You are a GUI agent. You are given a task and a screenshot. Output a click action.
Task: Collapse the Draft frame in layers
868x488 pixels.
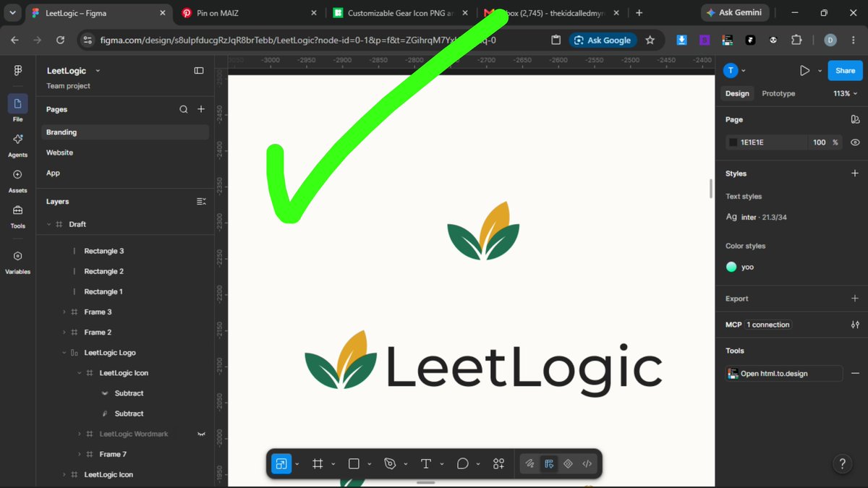click(x=49, y=224)
